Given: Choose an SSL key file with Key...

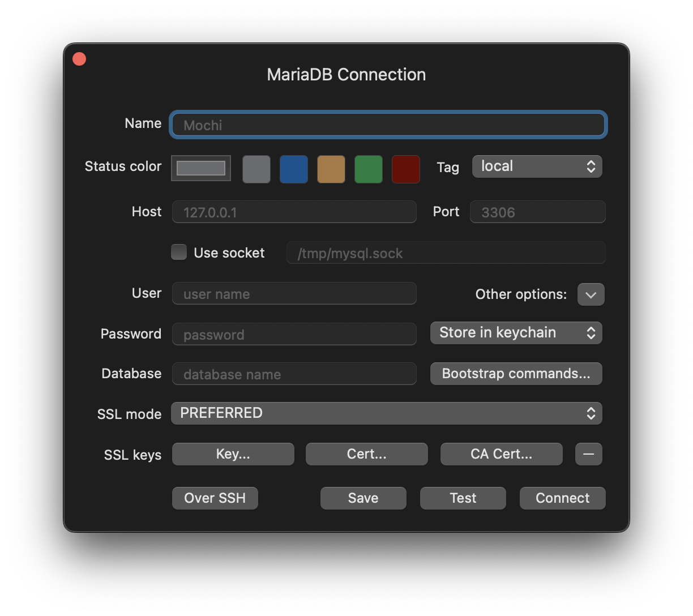Looking at the screenshot, I should coord(233,454).
